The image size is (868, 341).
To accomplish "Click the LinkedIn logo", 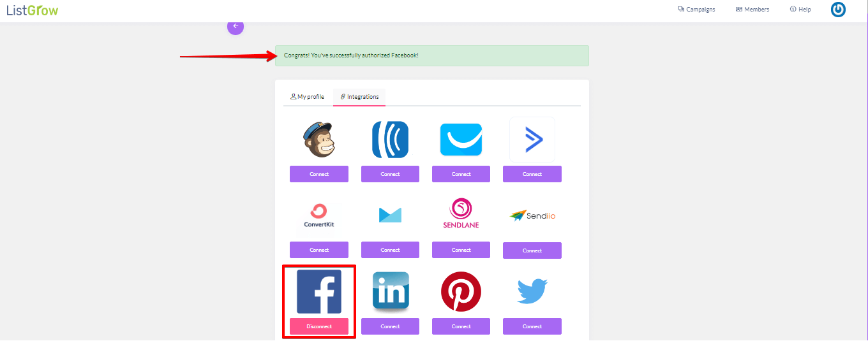I will click(391, 291).
